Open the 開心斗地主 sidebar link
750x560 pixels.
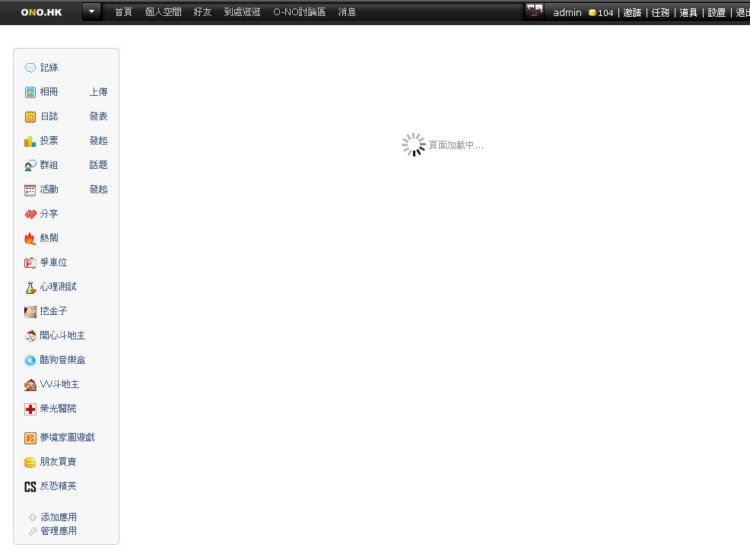pyautogui.click(x=62, y=336)
